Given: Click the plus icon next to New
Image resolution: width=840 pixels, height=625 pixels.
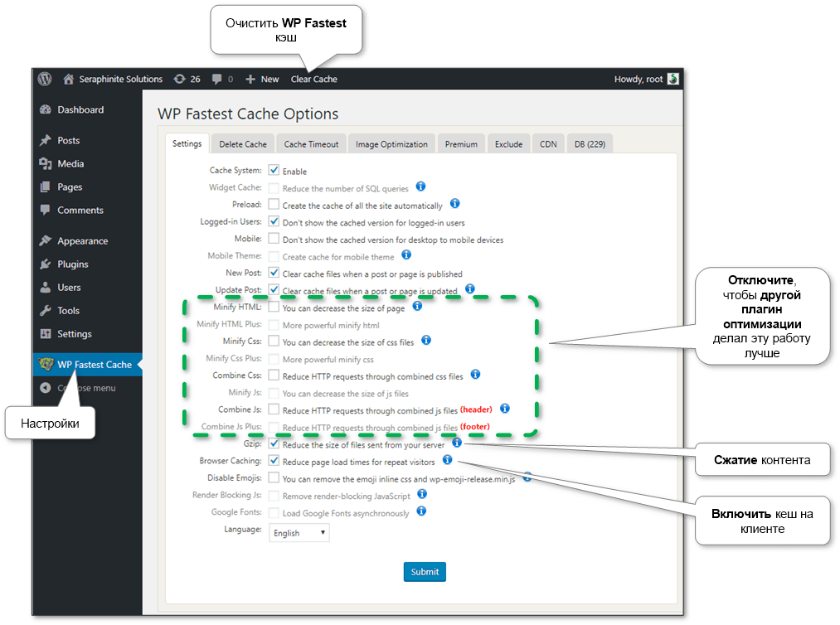Looking at the screenshot, I should pos(250,80).
